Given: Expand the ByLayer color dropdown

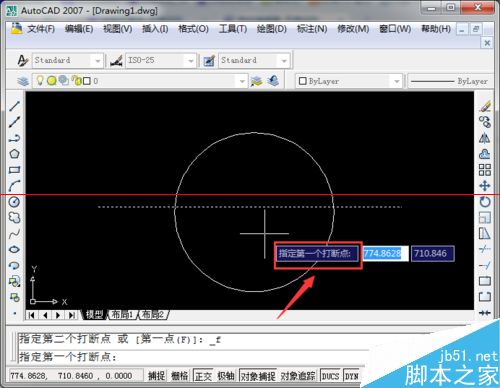Looking at the screenshot, I should [x=397, y=81].
